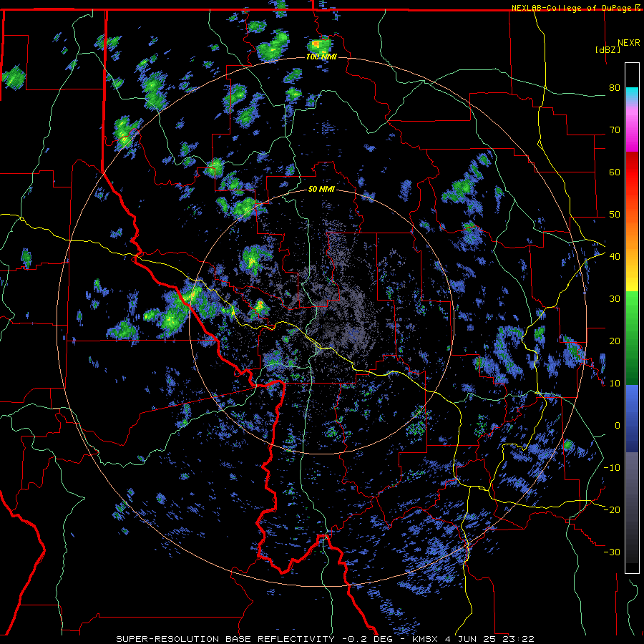Click the KMSX 4 JUN 25 23:22 timestamp
The height and width of the screenshot is (644, 644).
point(473,639)
